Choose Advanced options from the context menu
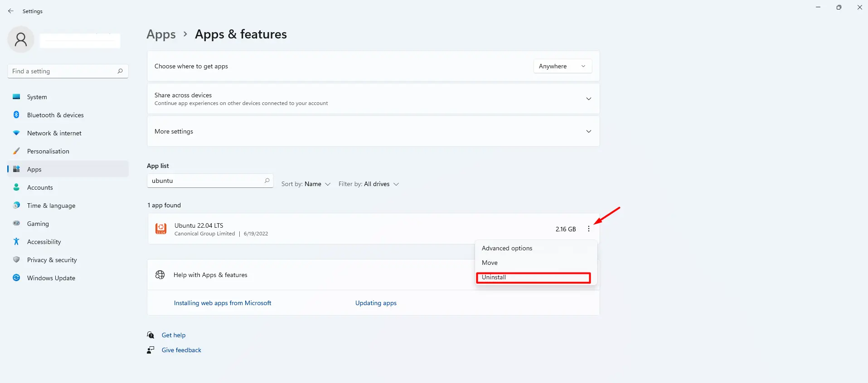 (x=536, y=248)
